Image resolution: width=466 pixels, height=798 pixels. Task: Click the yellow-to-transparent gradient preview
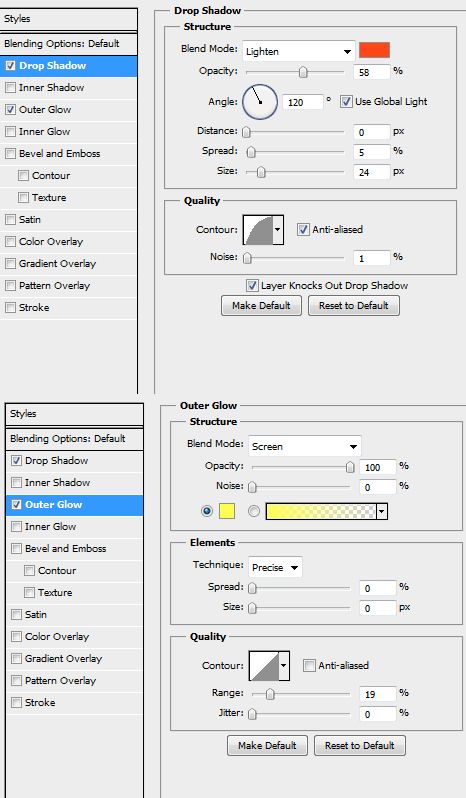click(321, 511)
